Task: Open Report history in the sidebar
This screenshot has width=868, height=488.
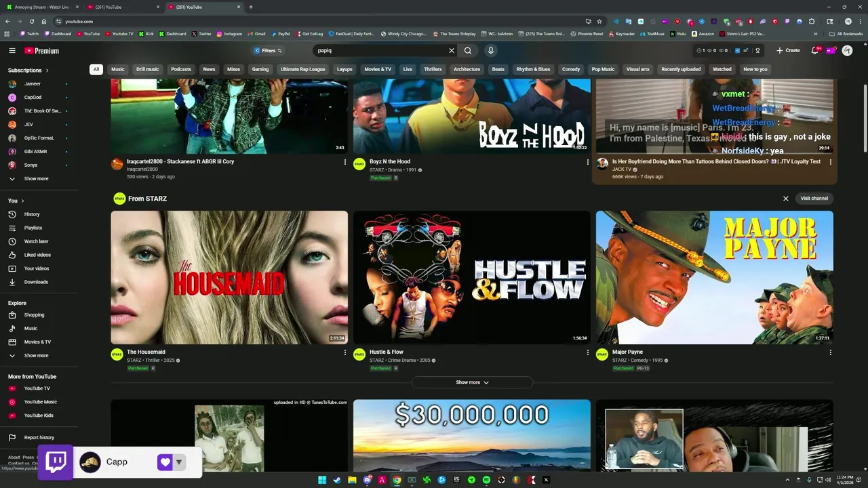Action: point(39,437)
